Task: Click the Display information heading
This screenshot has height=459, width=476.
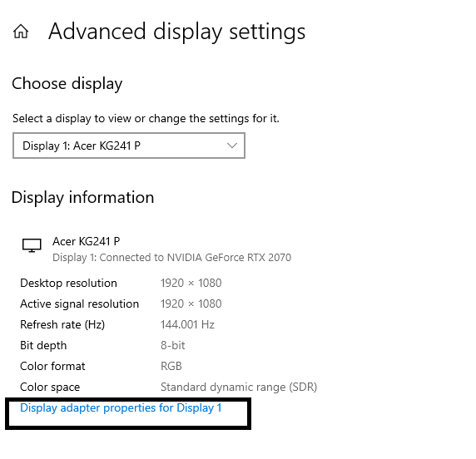Action: coord(82,198)
